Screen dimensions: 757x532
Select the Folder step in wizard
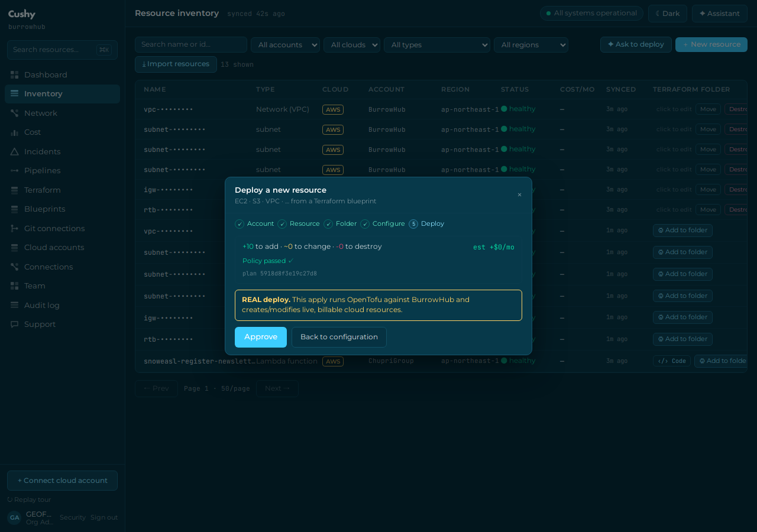click(340, 224)
